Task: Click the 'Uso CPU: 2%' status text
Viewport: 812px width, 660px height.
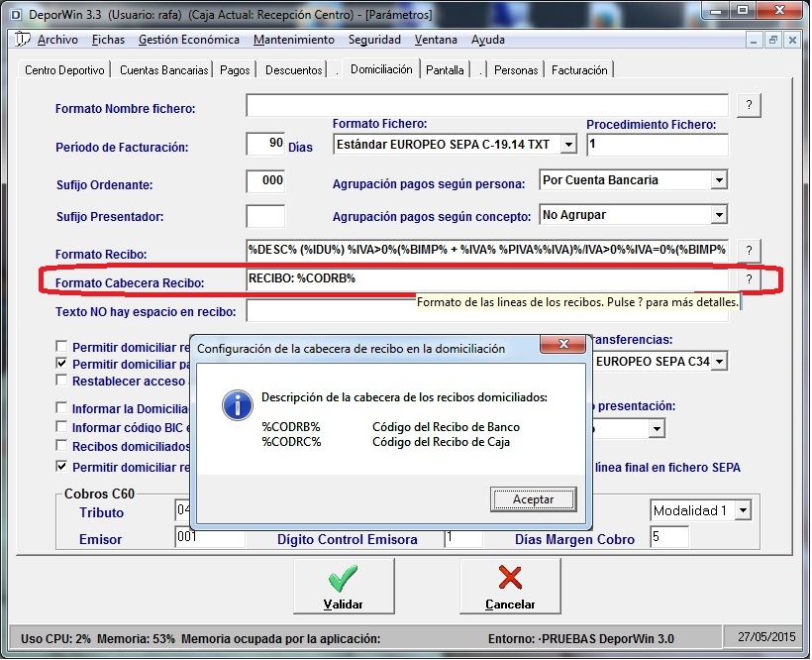Action: [55, 639]
